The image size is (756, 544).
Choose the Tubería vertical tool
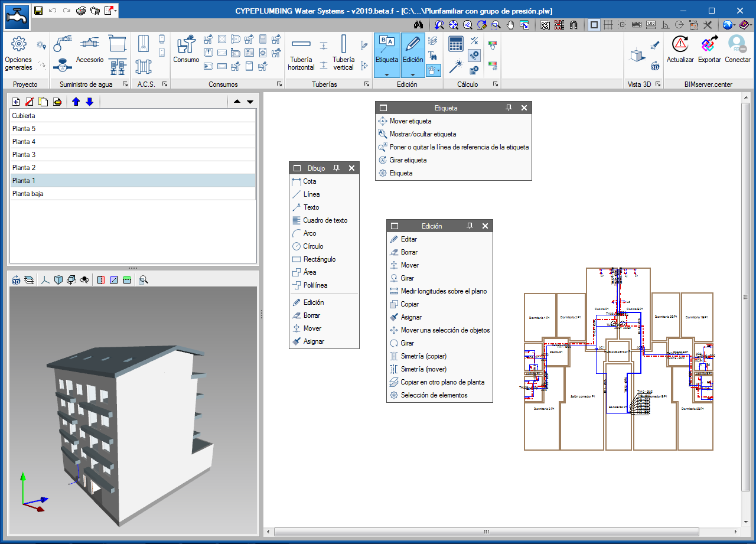point(343,53)
